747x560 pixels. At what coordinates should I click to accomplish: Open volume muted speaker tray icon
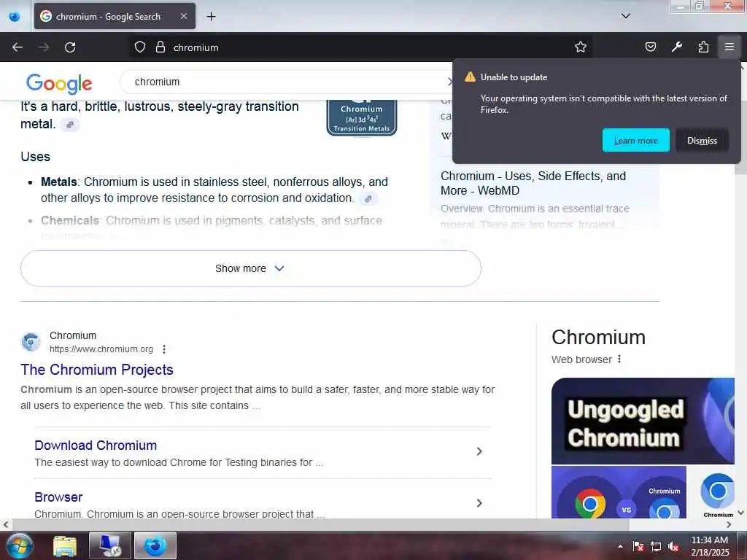click(673, 546)
